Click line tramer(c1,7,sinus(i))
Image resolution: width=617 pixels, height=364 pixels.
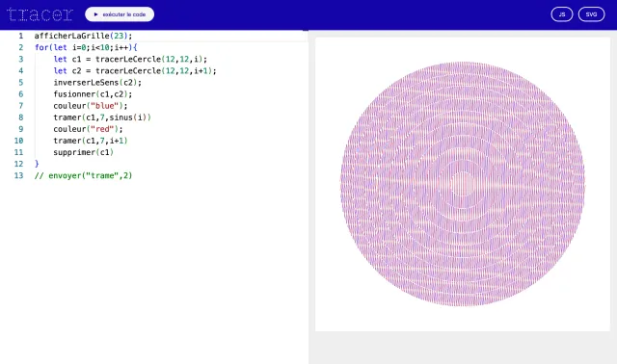pyautogui.click(x=102, y=117)
